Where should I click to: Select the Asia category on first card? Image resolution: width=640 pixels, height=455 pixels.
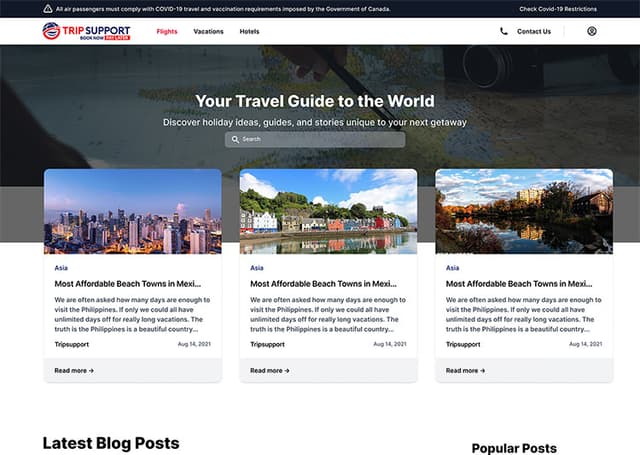click(61, 268)
